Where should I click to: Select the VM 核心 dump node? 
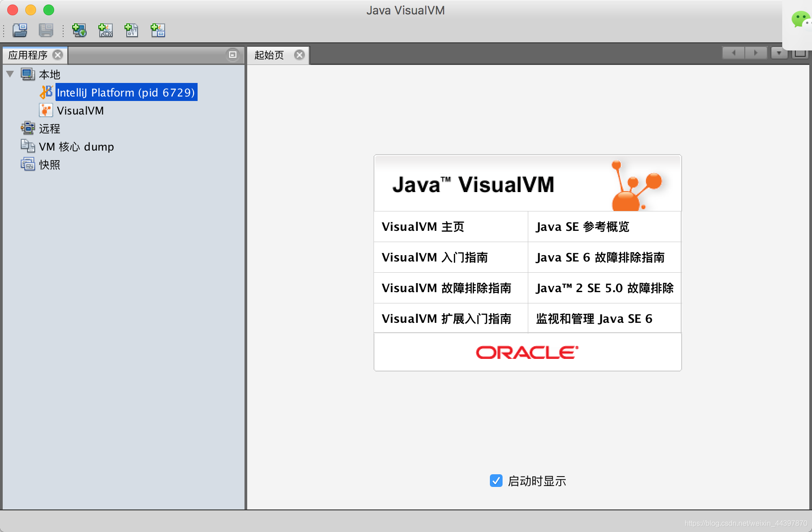(x=77, y=147)
